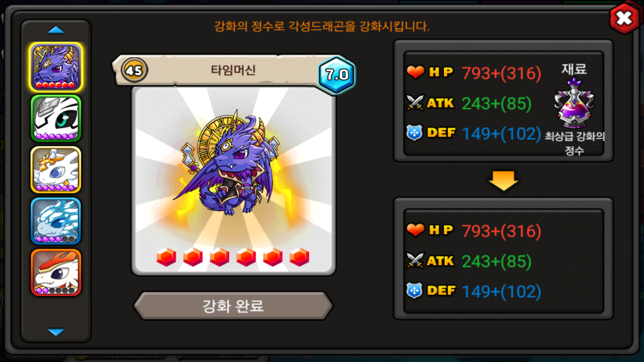Viewport: 644px width, 362px height.
Task: Pick the icy blue dragon portrait
Action: pyautogui.click(x=56, y=221)
